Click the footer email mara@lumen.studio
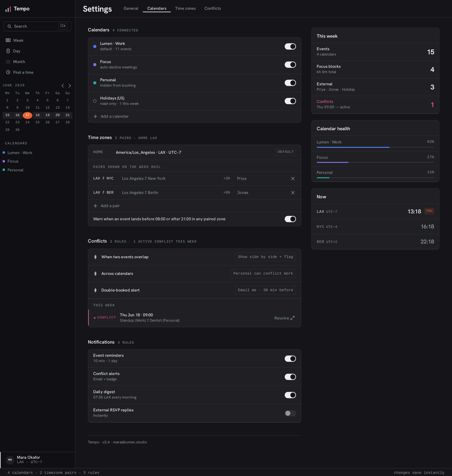 click(x=130, y=442)
